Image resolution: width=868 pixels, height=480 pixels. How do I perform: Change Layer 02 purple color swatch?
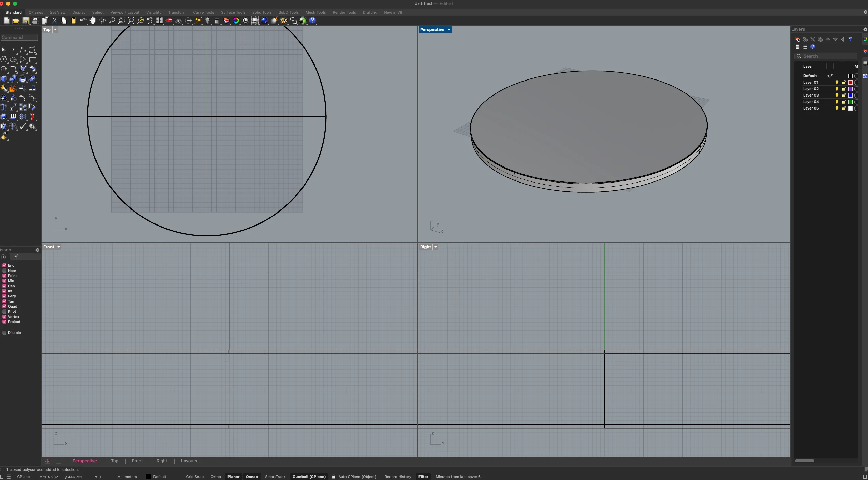click(x=850, y=89)
